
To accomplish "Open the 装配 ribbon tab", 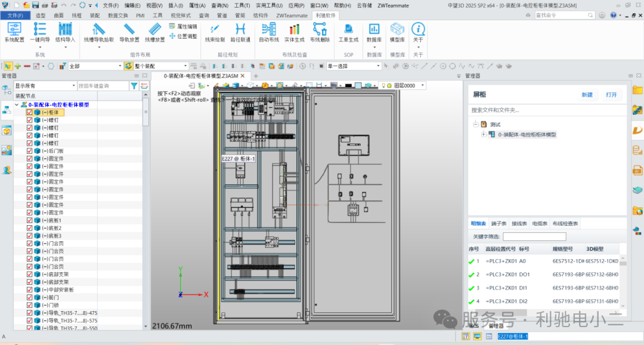I will point(95,15).
